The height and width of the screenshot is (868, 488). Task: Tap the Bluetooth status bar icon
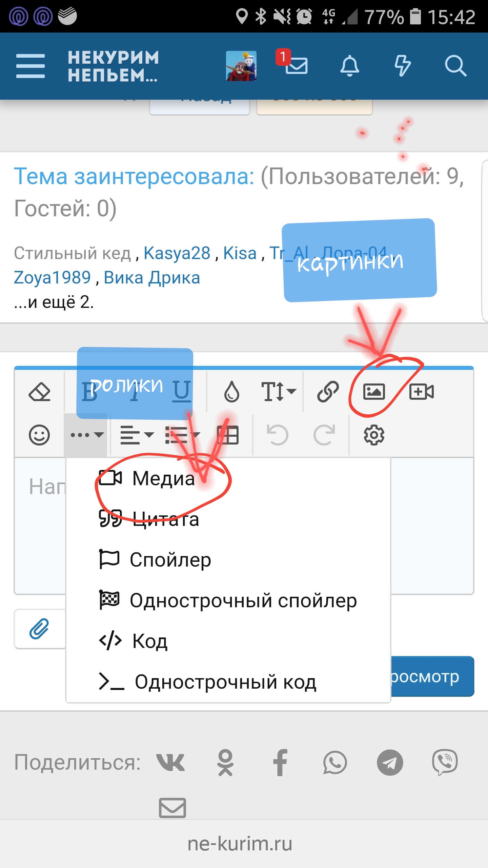pos(261,16)
